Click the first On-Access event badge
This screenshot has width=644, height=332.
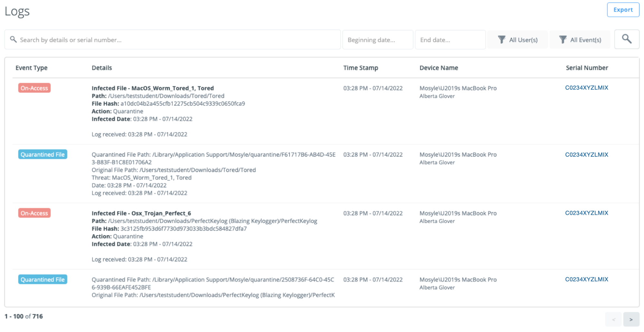pyautogui.click(x=34, y=88)
